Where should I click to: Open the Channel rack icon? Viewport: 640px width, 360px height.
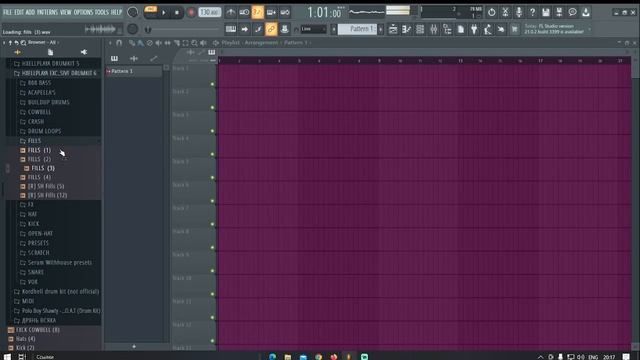click(420, 29)
